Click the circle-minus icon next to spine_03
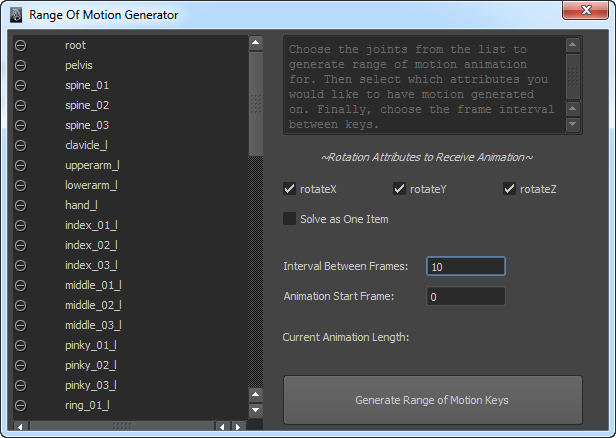Image resolution: width=616 pixels, height=438 pixels. click(20, 126)
